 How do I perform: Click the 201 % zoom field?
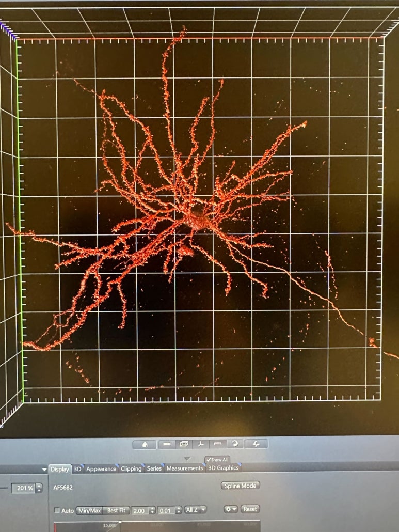coord(23,488)
